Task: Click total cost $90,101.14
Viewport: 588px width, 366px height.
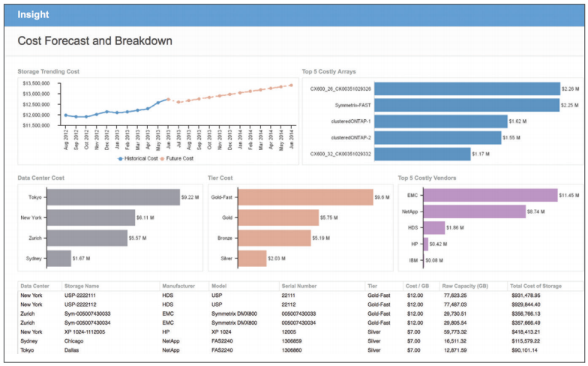Action: click(x=524, y=350)
